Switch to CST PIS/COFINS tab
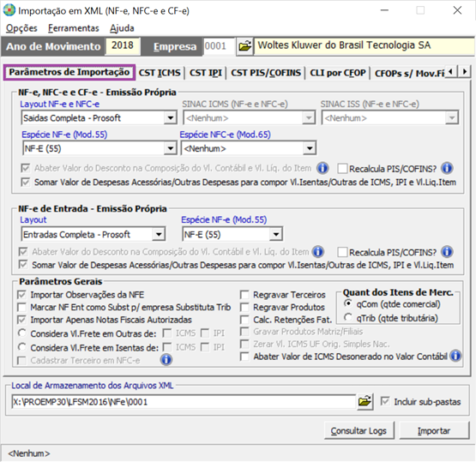This screenshot has width=476, height=462. pyautogui.click(x=266, y=73)
